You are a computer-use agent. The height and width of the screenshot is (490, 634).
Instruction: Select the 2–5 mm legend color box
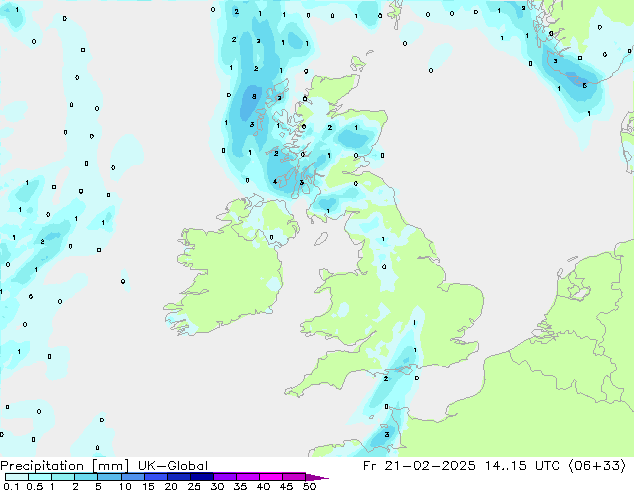pos(86,477)
